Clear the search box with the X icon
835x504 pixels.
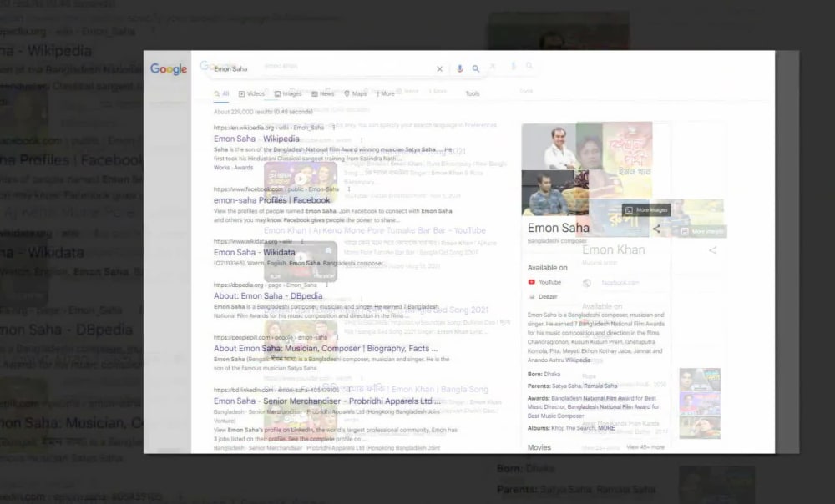pos(439,68)
